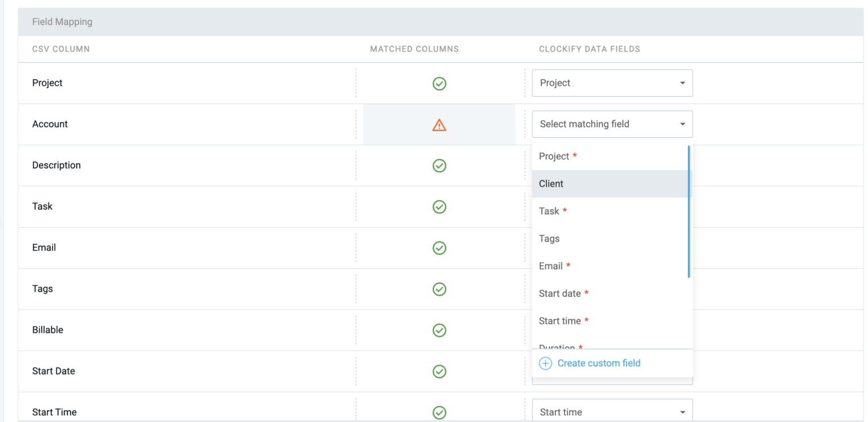Click the green check icon in Task row
The image size is (868, 422).
coord(439,207)
